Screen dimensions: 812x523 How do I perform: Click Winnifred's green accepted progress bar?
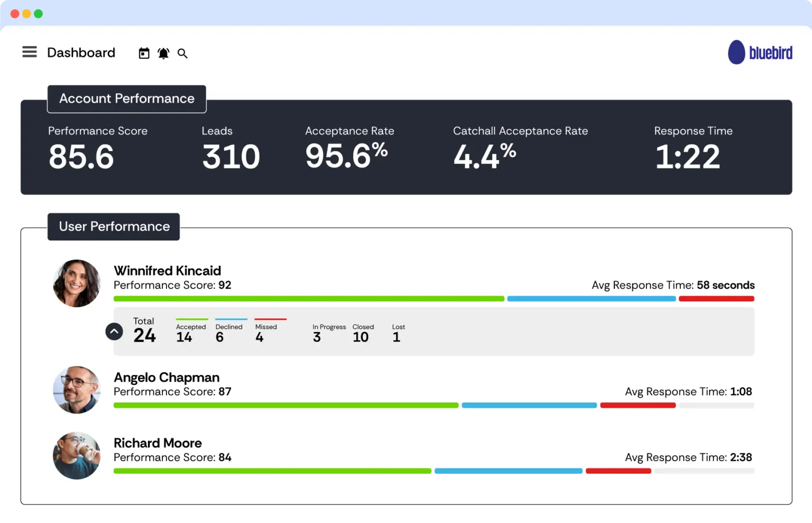pyautogui.click(x=309, y=299)
